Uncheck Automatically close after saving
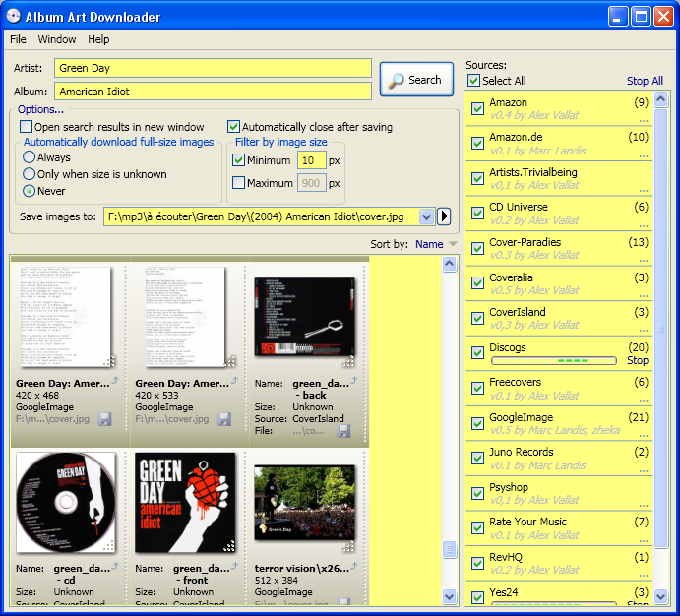 (233, 127)
